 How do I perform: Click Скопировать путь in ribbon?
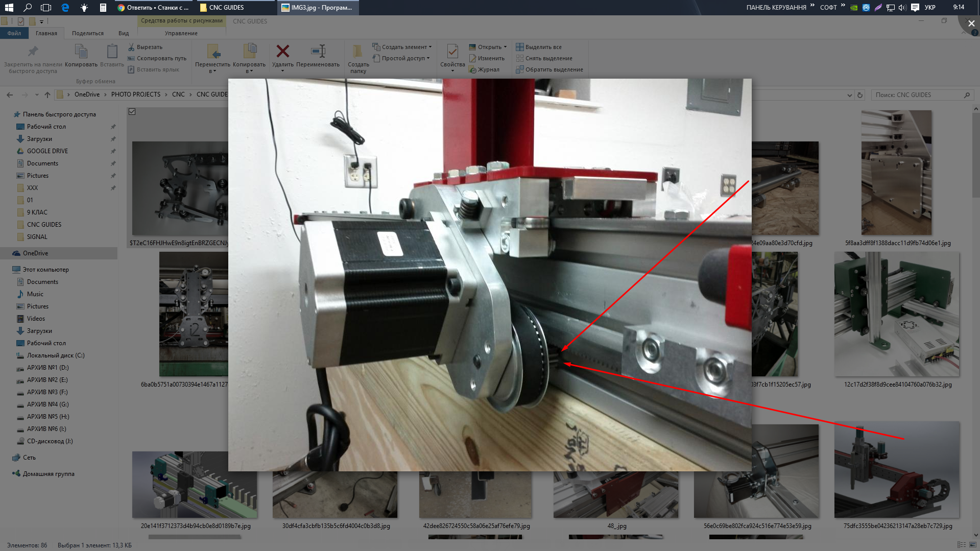pyautogui.click(x=157, y=58)
